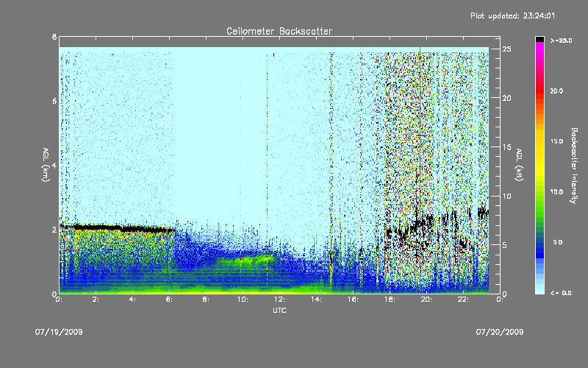Click the UTC x-axis label
Image resolution: width=588 pixels, height=368 pixels.
(279, 310)
